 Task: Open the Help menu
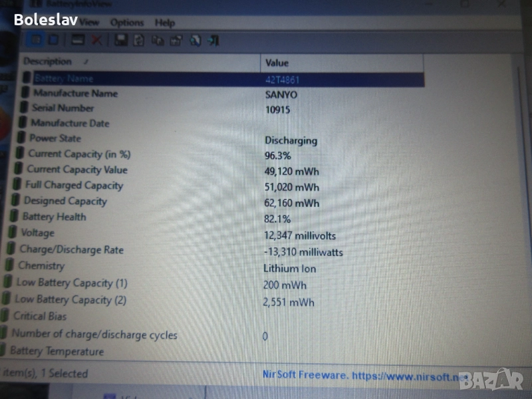[164, 22]
